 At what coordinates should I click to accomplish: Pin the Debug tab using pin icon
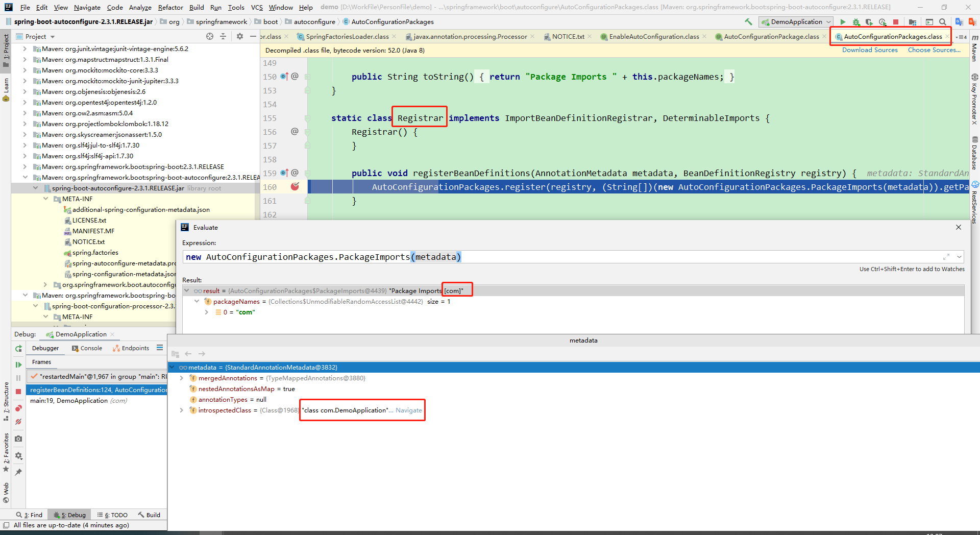(18, 472)
